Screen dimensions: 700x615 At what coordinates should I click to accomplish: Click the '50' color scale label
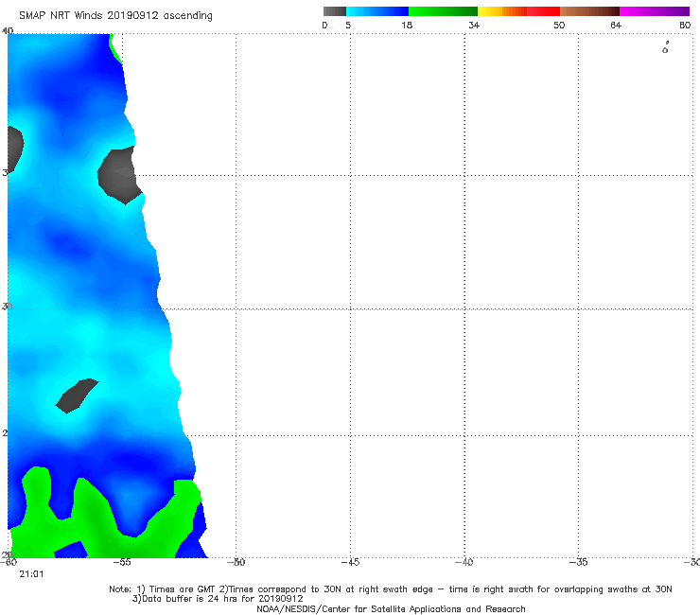[559, 26]
